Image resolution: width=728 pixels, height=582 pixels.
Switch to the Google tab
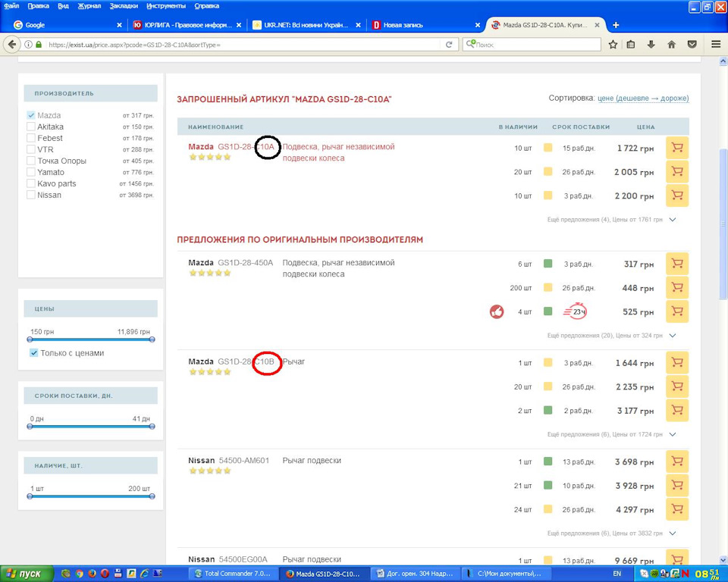click(x=67, y=25)
